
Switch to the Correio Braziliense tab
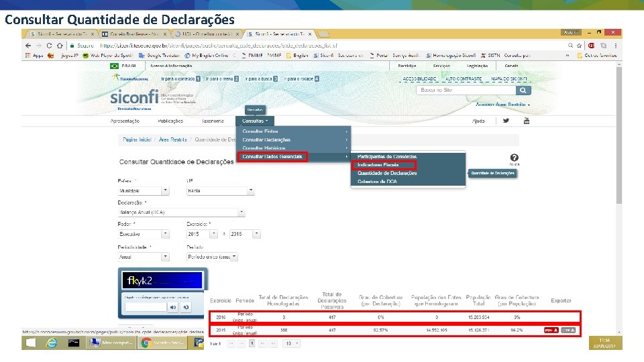click(x=135, y=34)
